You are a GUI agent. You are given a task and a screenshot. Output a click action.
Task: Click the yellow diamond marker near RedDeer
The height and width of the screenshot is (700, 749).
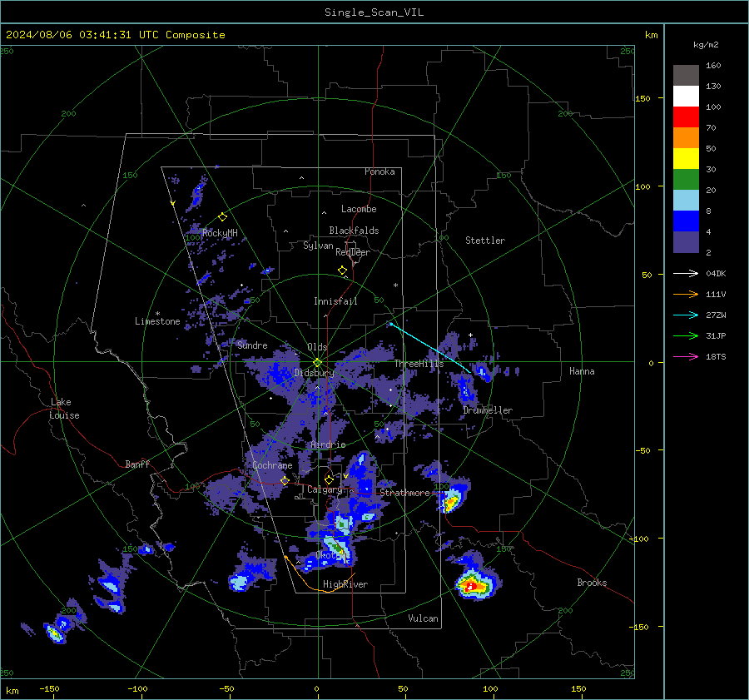coord(342,271)
